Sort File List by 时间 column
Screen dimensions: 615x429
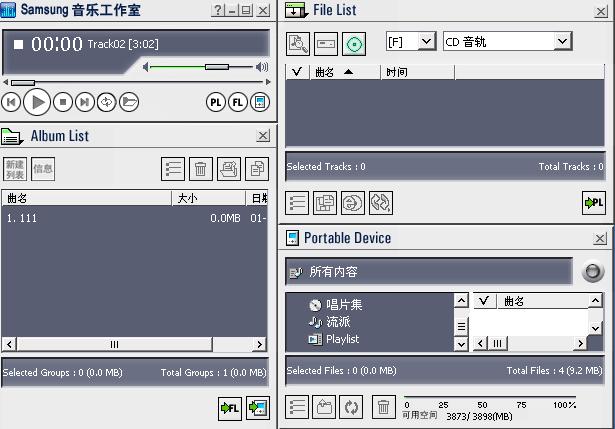click(x=418, y=72)
